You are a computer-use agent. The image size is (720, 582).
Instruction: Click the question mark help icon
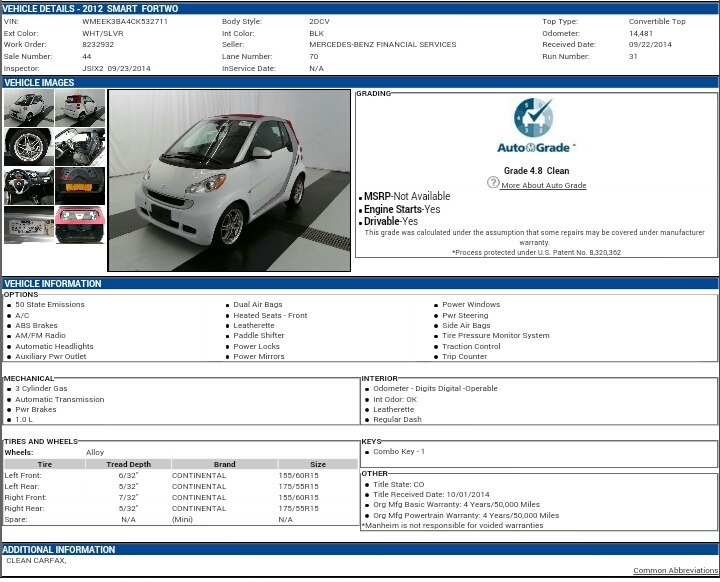click(x=493, y=182)
